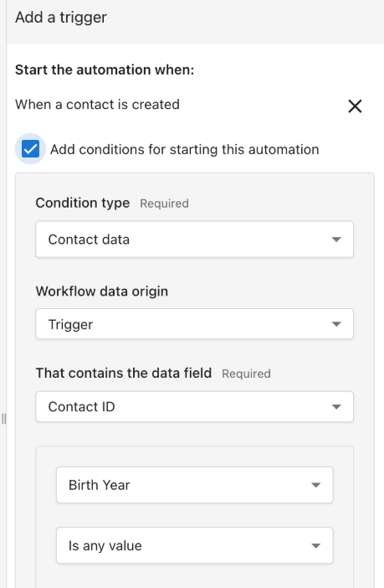384x588 pixels.
Task: Expand the 'Birth Year' dropdown
Action: (194, 485)
